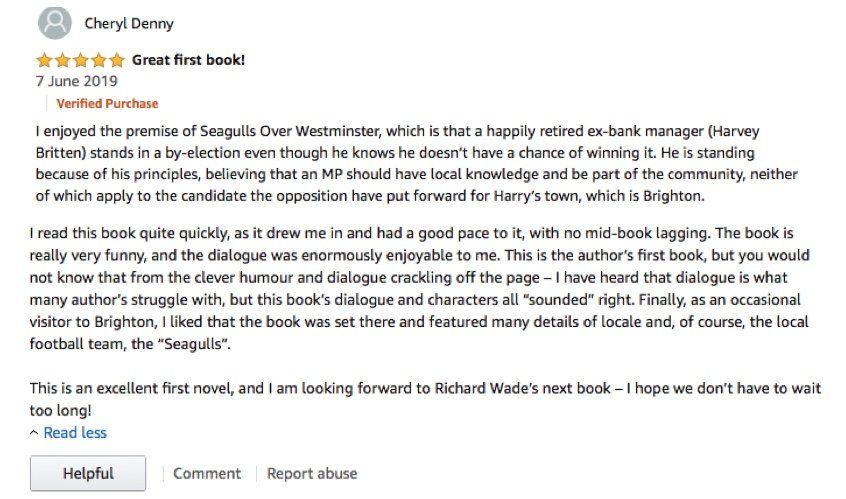Image resolution: width=846 pixels, height=499 pixels.
Task: Click Report abuse
Action: [x=312, y=473]
